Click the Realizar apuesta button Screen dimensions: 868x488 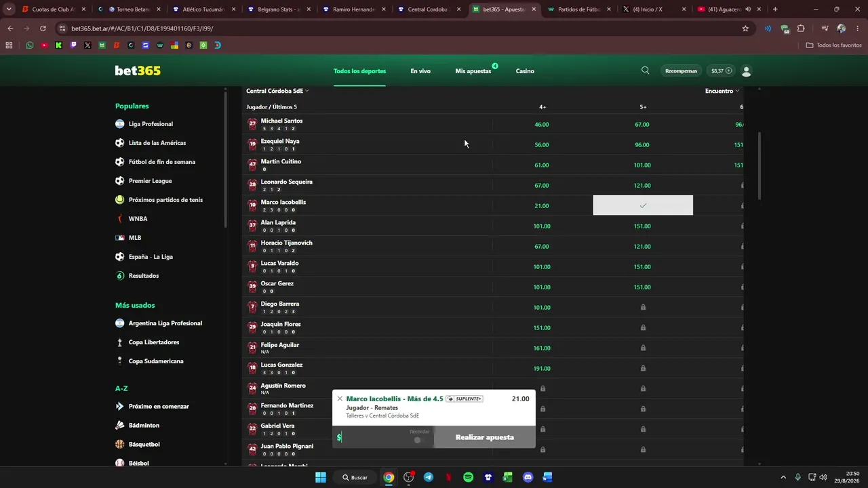(x=485, y=437)
